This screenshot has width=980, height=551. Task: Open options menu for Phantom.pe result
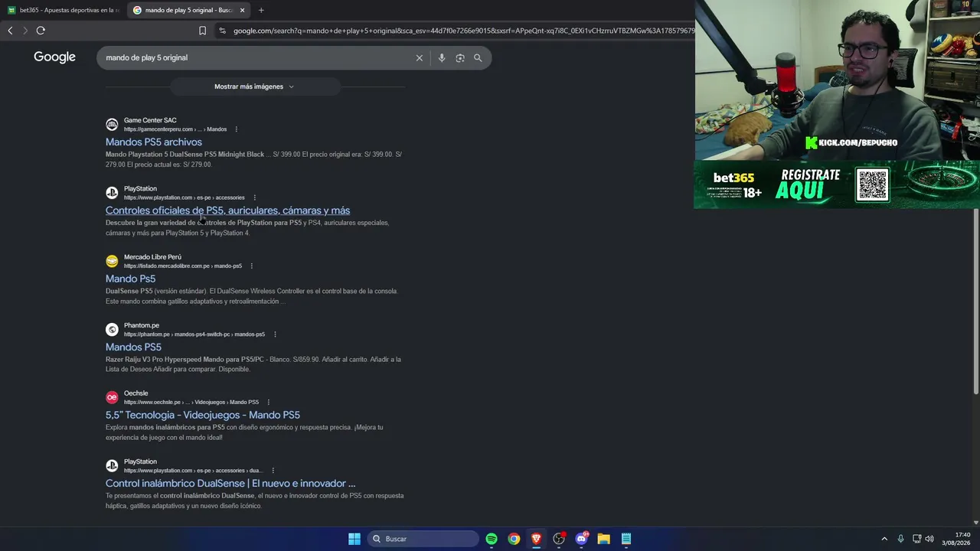[274, 334]
